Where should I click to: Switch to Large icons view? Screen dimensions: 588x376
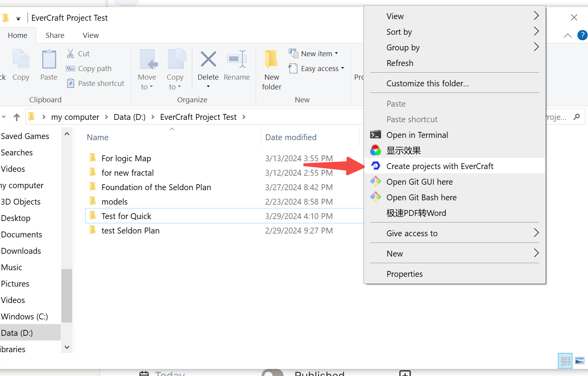580,361
